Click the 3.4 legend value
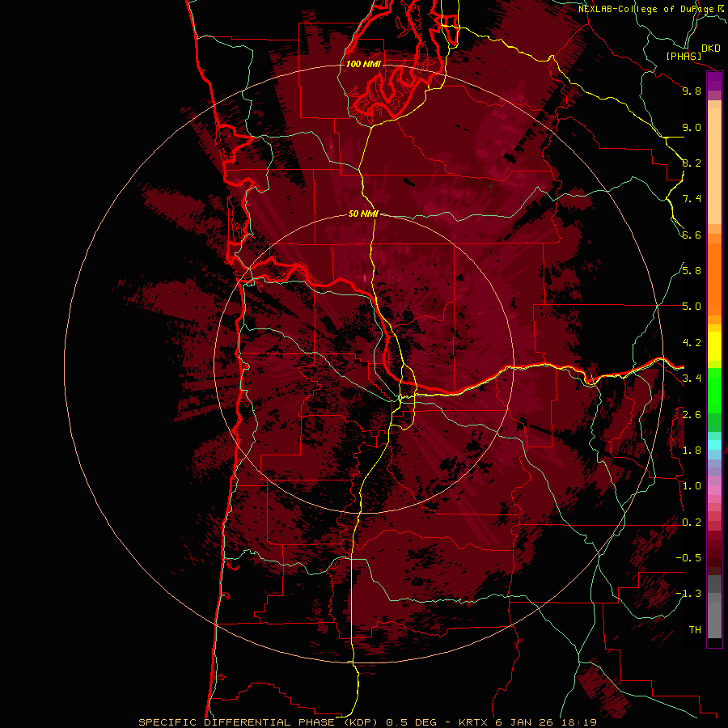Screen dimensions: 728x728 (x=692, y=379)
